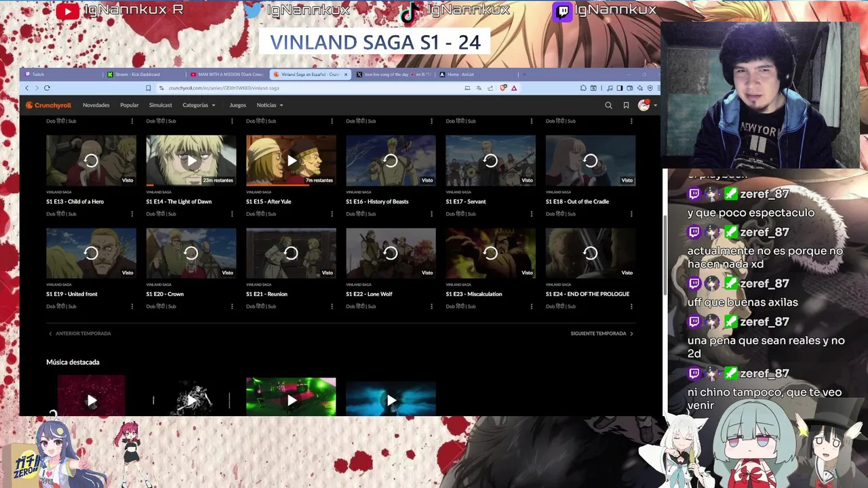Replay S1 E13 Child of a Hero
This screenshot has width=868, height=488.
tap(91, 161)
